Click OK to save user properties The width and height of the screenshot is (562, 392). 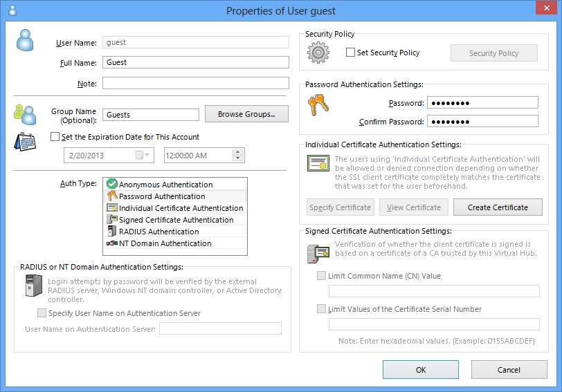click(421, 370)
